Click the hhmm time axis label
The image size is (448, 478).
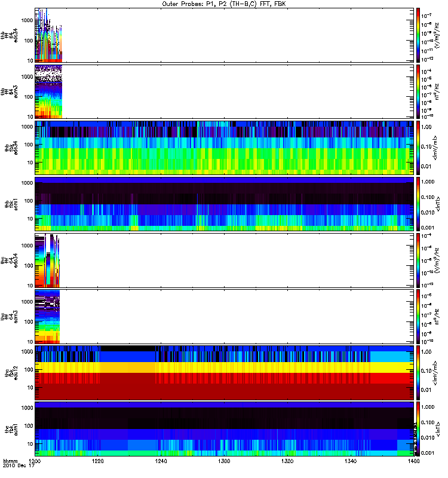pos(10,461)
